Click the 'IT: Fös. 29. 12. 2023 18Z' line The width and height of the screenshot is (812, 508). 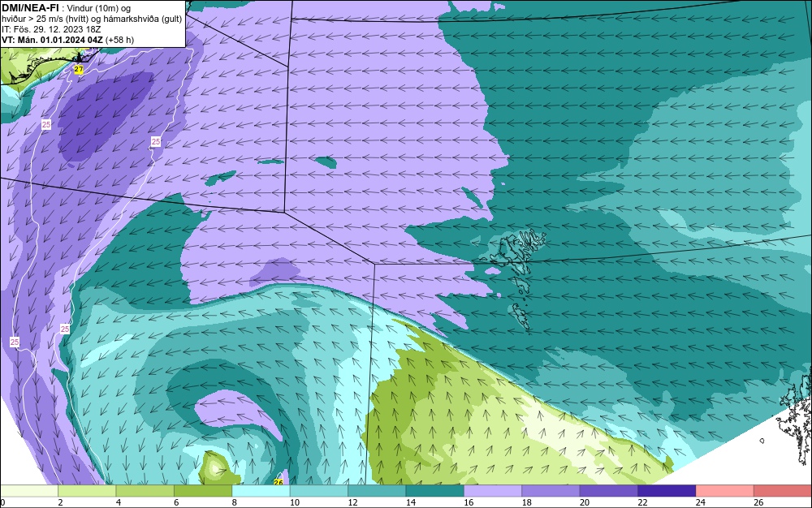coord(51,29)
